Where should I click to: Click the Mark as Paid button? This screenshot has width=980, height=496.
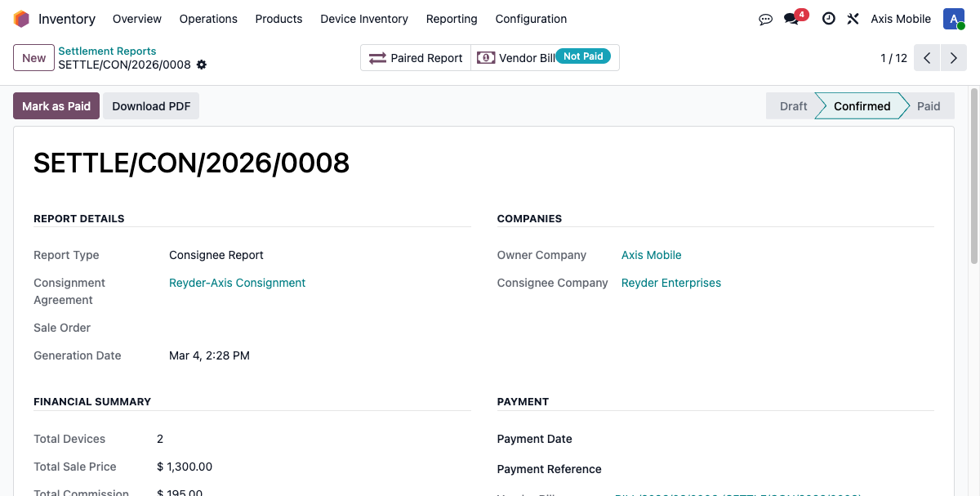pos(56,106)
